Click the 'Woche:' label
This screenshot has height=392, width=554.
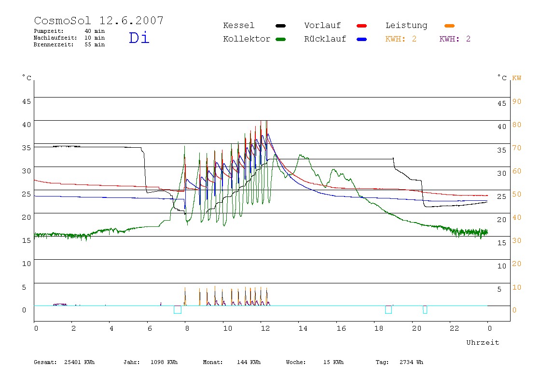tap(296, 362)
